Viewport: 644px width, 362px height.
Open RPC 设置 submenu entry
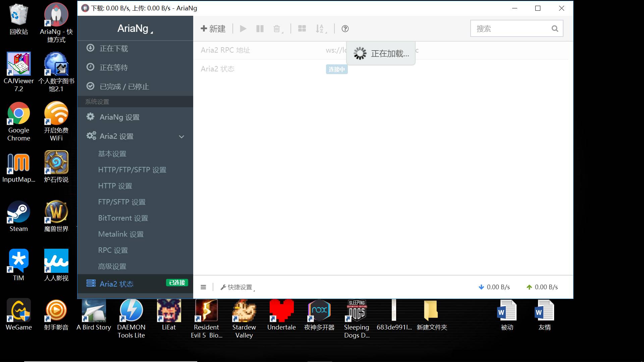coord(113,250)
